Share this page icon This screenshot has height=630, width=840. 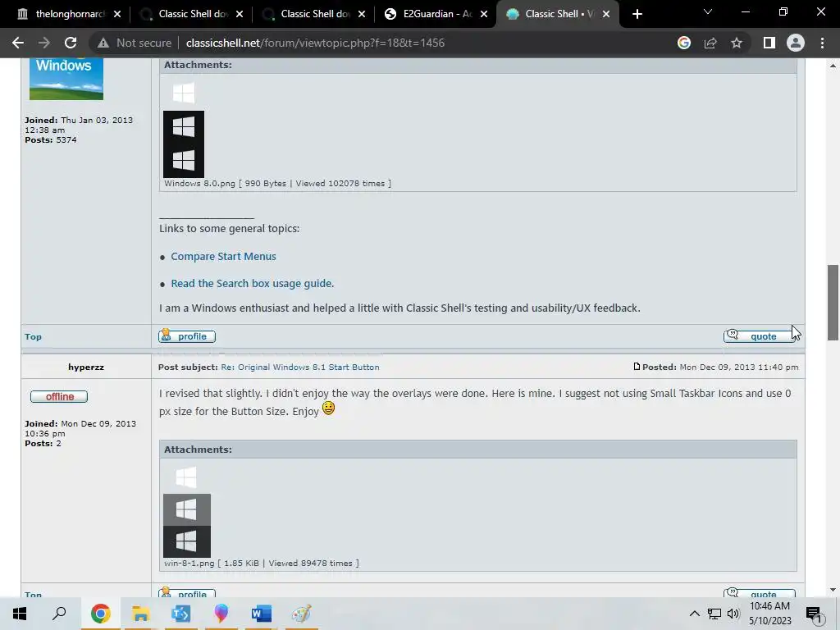click(710, 43)
